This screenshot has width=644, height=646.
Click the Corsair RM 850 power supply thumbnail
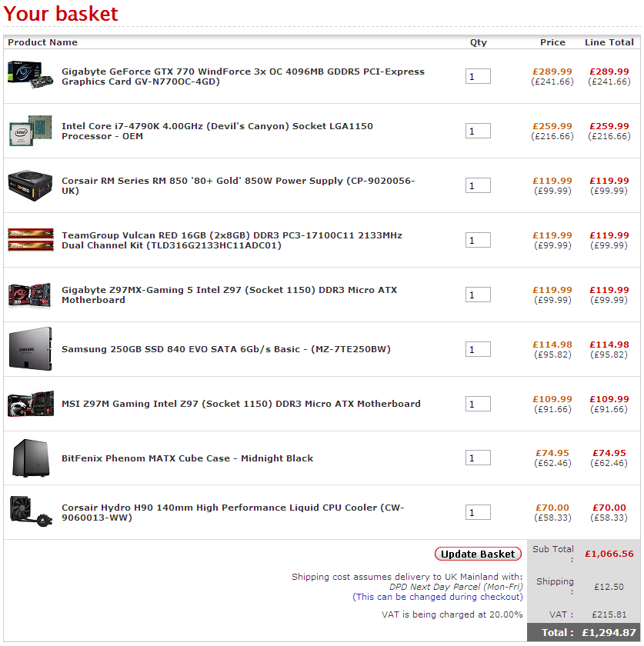coord(31,186)
